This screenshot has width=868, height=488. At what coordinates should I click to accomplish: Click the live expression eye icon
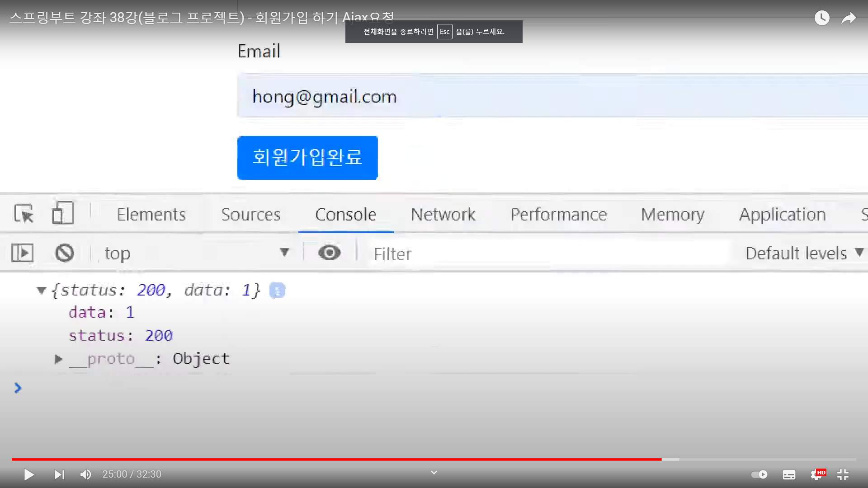click(329, 253)
